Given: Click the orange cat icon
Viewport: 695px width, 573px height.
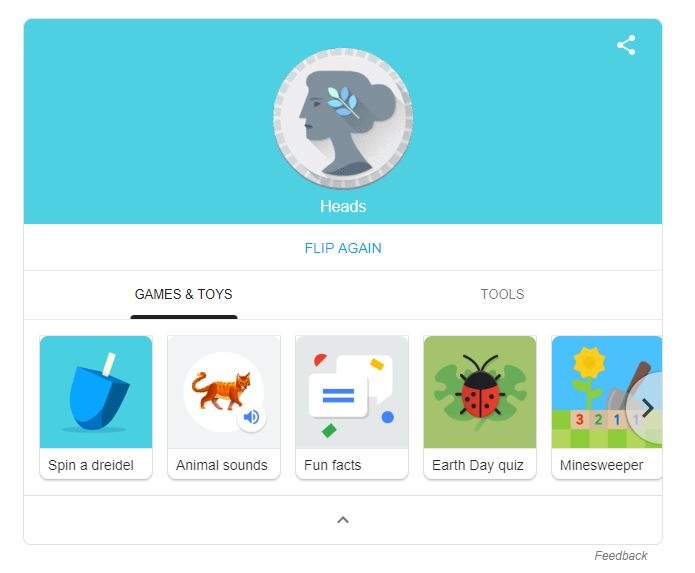Looking at the screenshot, I should point(221,391).
